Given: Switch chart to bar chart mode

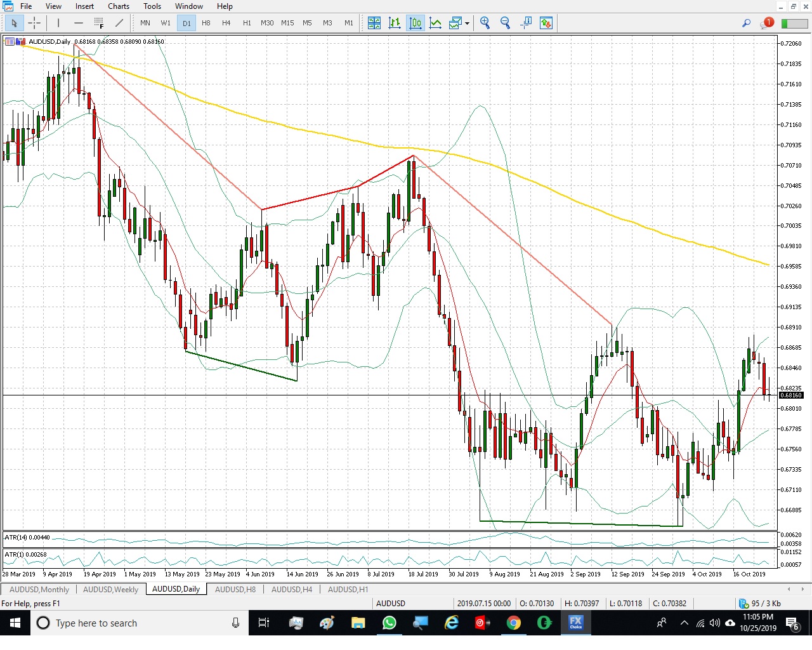Looking at the screenshot, I should pyautogui.click(x=395, y=23).
